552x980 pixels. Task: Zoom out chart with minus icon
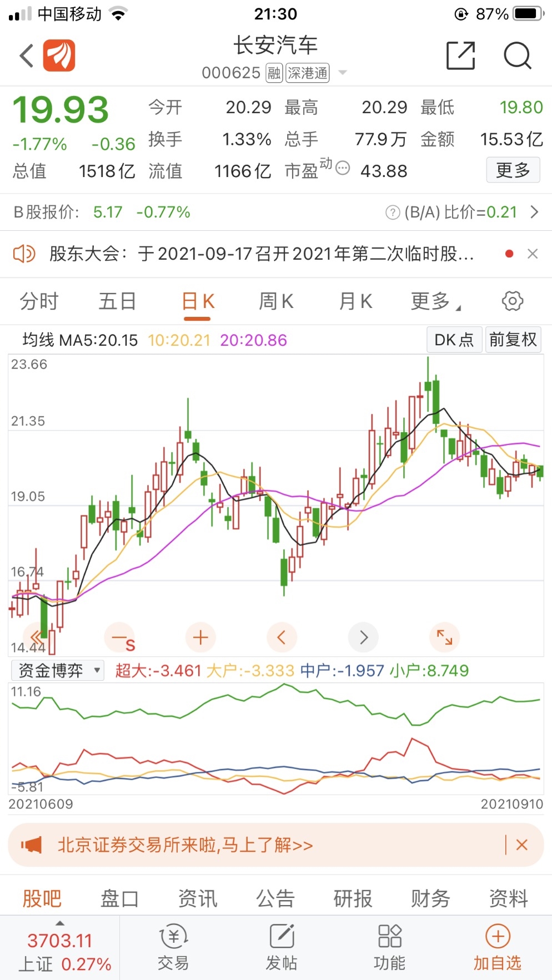[119, 638]
